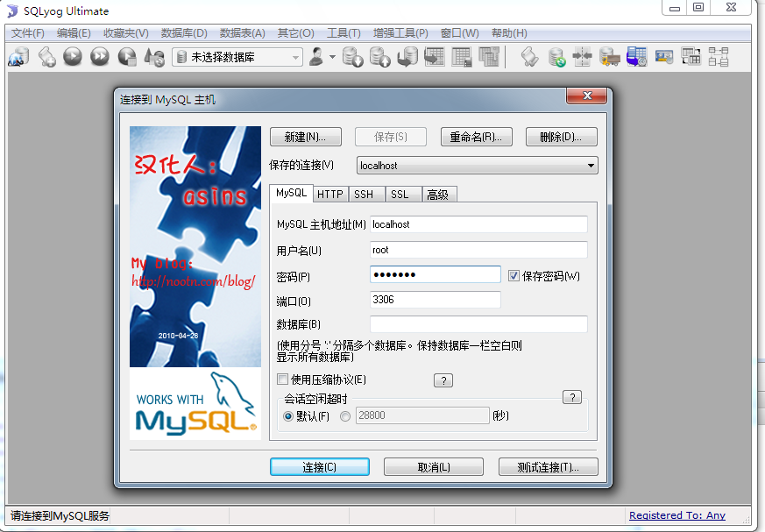Select the custom timeout radio button
765x532 pixels.
(x=345, y=415)
